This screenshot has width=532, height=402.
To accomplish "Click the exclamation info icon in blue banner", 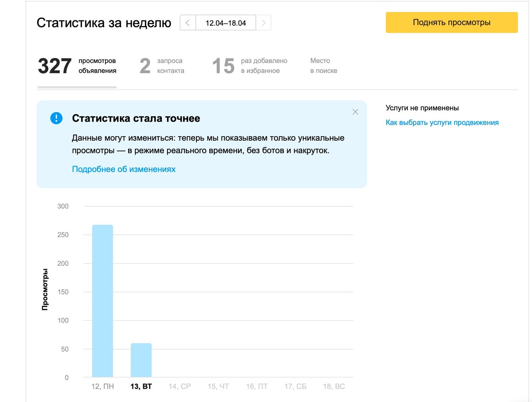I will click(56, 118).
